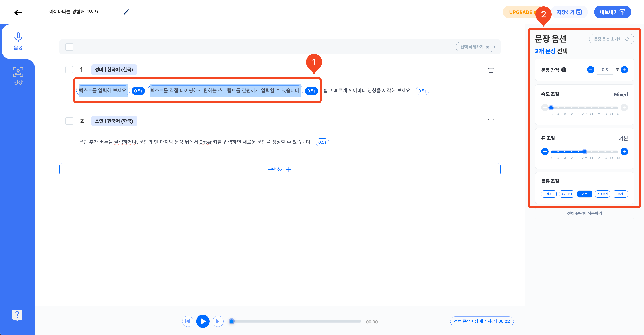
Task: Delete paragraph 1 with trash icon
Action: click(x=491, y=70)
